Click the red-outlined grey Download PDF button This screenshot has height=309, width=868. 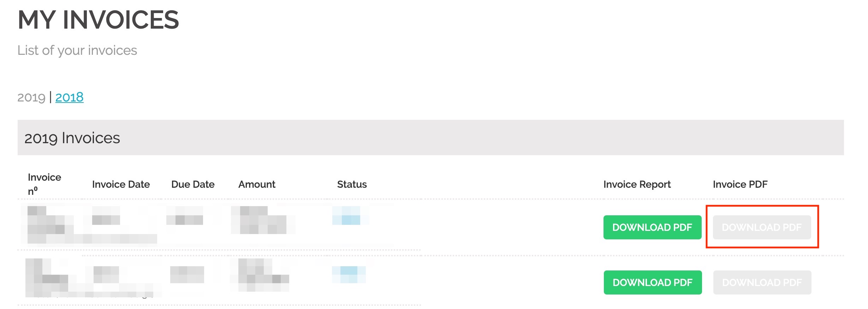point(762,227)
